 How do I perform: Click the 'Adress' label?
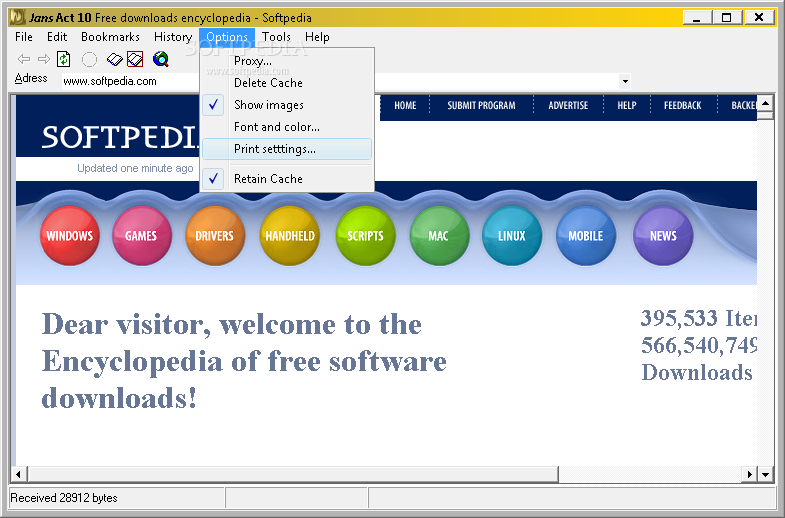pos(31,78)
